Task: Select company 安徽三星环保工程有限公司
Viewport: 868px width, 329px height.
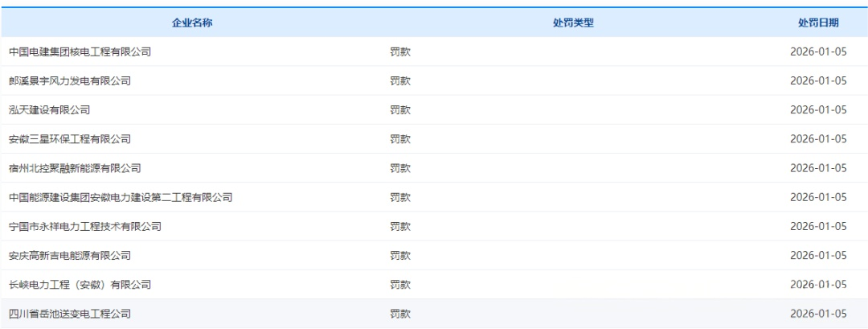Action: 70,139
